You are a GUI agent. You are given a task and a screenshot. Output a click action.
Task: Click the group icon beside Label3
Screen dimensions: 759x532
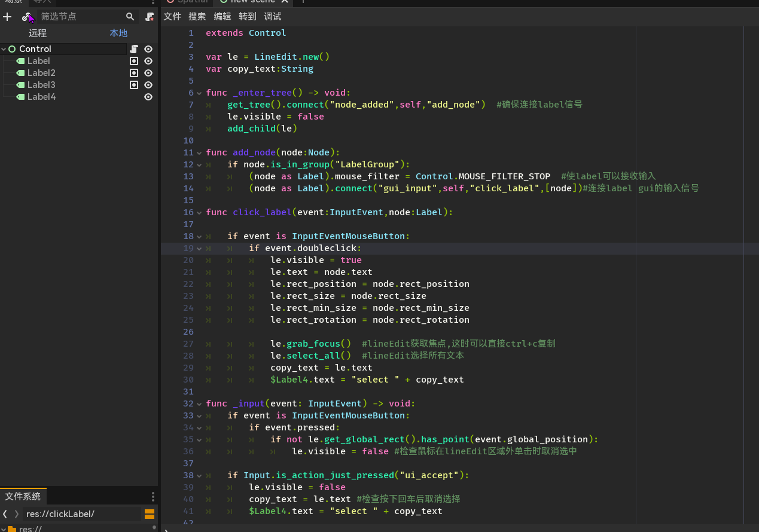134,85
